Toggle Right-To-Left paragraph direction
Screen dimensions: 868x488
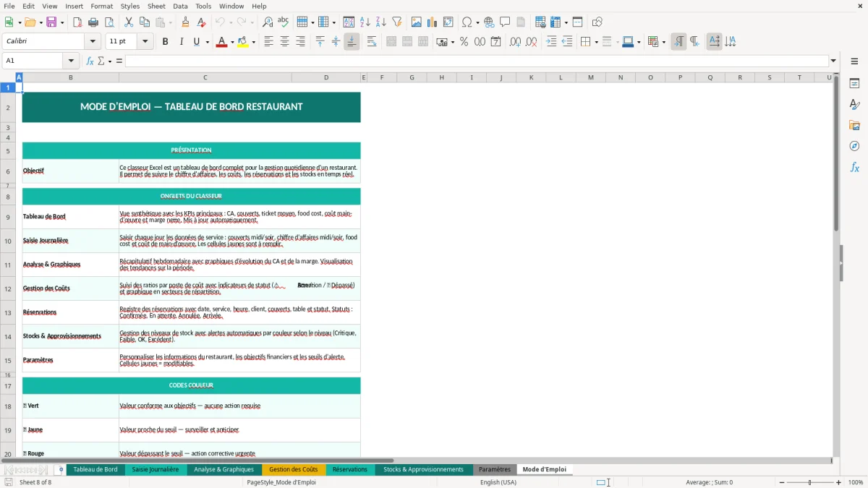pos(694,42)
